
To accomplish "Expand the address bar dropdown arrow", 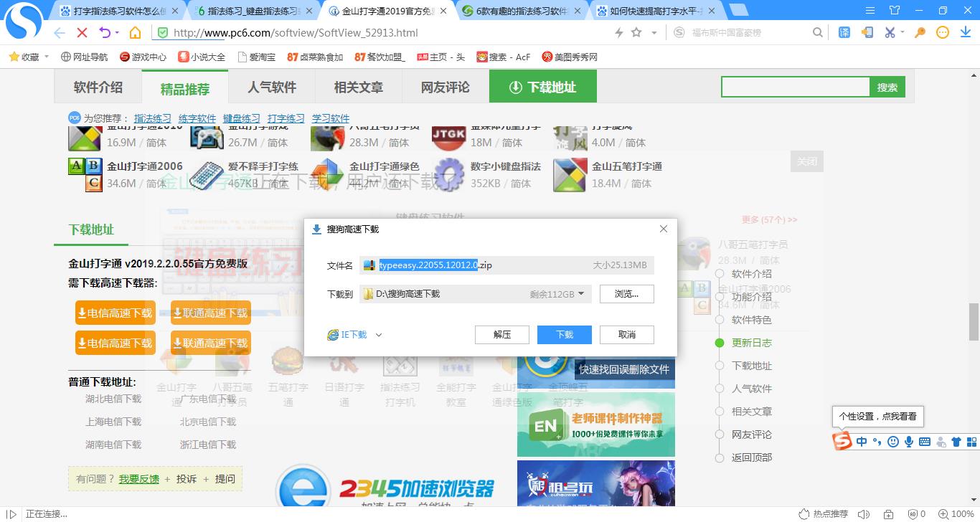I will coord(654,33).
